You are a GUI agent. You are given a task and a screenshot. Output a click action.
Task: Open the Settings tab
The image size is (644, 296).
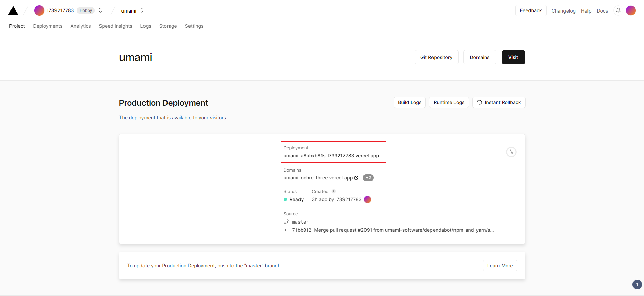pyautogui.click(x=194, y=26)
